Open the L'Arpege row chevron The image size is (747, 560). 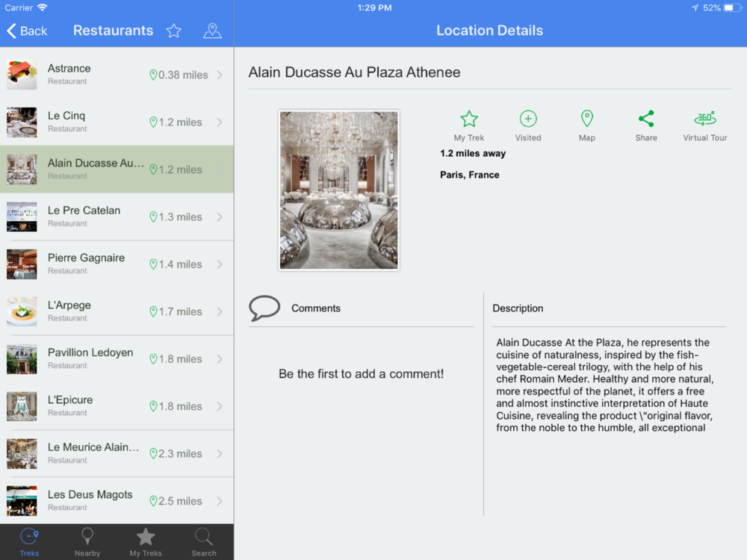click(220, 312)
